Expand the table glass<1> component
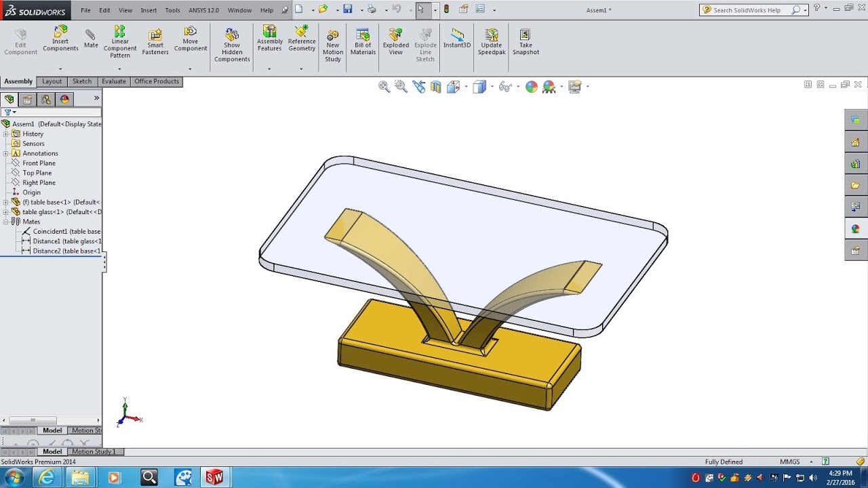The image size is (868, 488). click(x=5, y=211)
